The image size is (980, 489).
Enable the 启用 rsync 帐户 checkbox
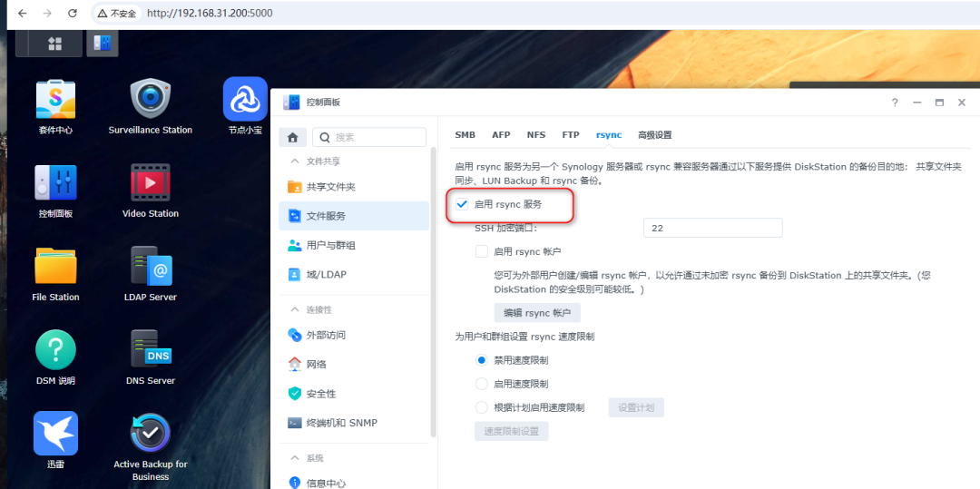481,251
